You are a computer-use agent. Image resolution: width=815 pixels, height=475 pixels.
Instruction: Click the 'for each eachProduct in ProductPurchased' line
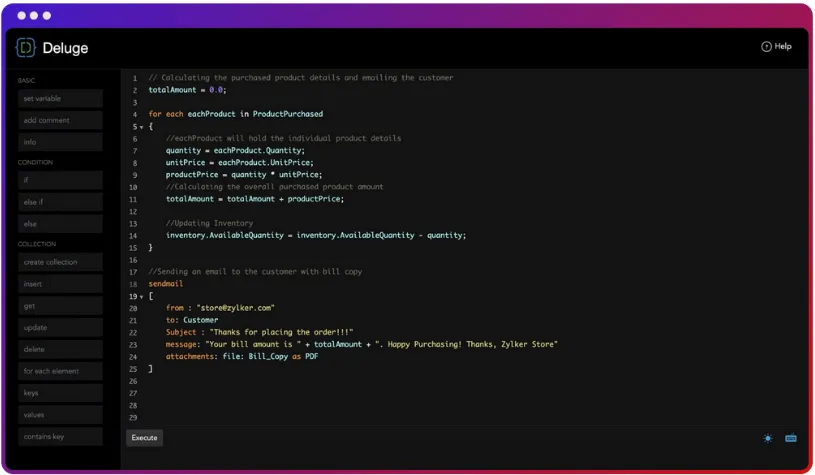tap(235, 114)
